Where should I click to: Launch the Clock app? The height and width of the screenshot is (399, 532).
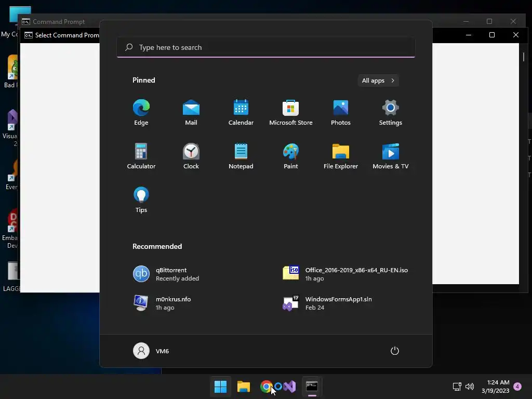click(x=191, y=156)
